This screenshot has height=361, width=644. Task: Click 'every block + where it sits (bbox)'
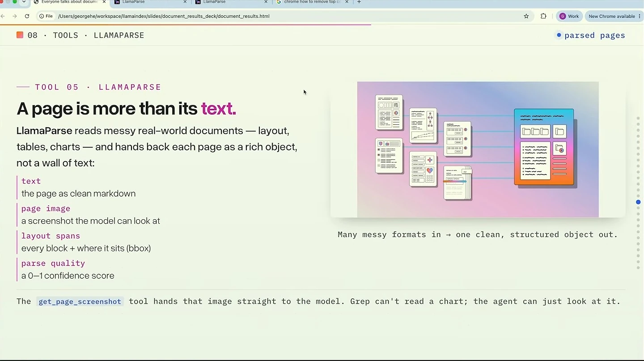click(86, 248)
